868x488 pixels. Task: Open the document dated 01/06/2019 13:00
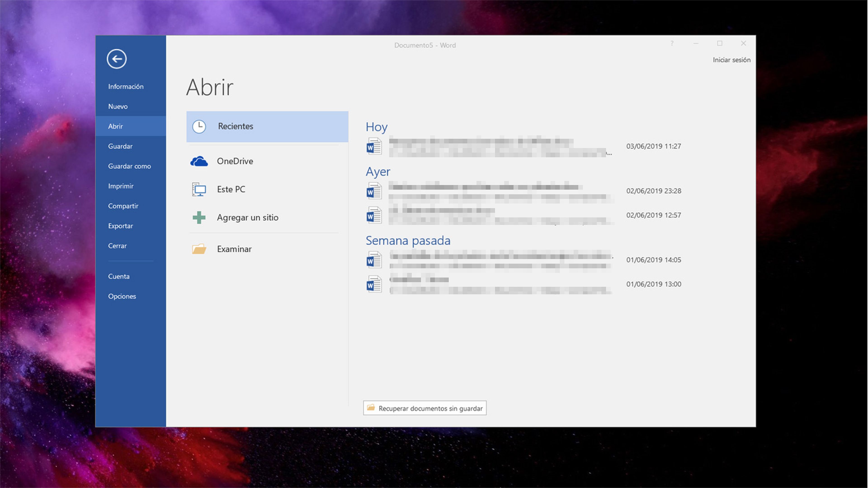tap(524, 284)
